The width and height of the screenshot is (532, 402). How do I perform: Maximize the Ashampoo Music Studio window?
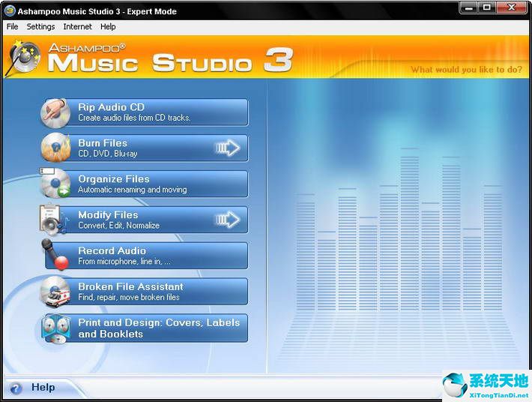click(x=487, y=7)
